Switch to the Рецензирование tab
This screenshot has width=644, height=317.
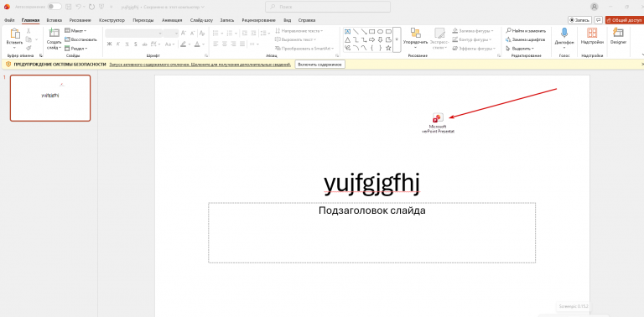tap(260, 20)
